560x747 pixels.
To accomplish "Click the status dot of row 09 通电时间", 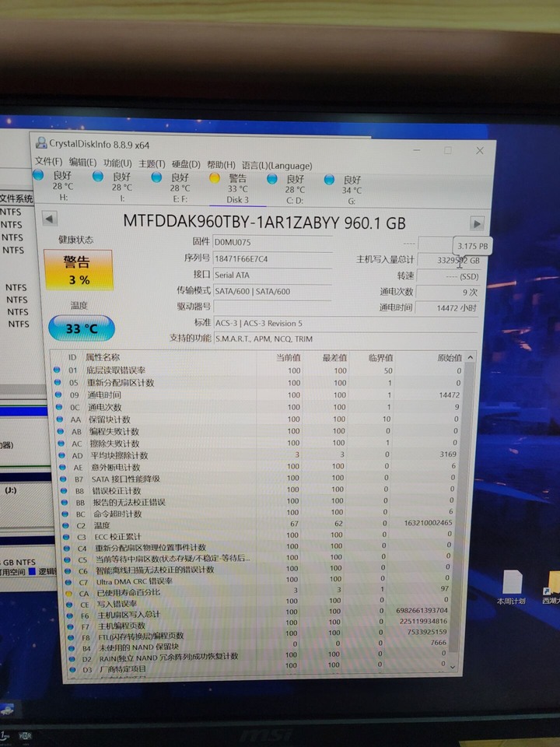I will 58,395.
